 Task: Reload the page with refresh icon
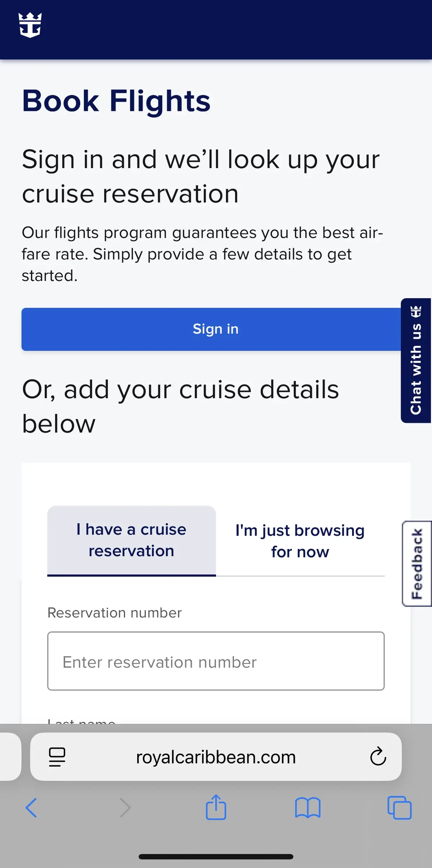click(x=378, y=756)
